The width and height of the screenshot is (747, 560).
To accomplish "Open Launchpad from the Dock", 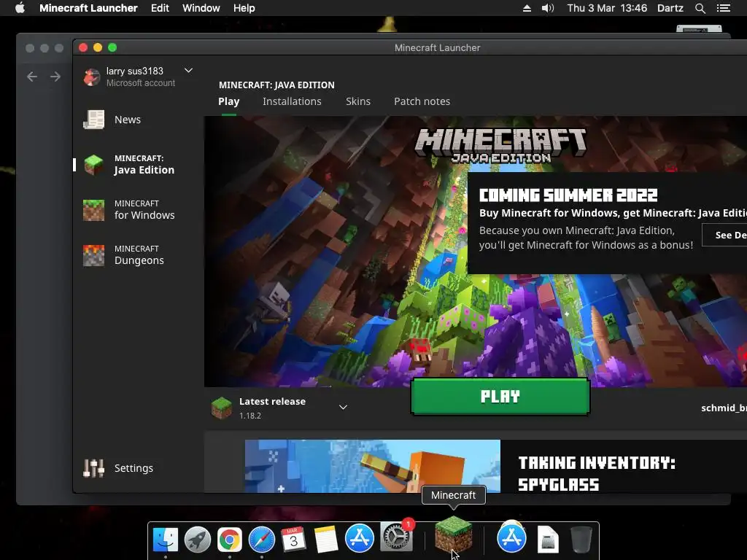I will 198,540.
